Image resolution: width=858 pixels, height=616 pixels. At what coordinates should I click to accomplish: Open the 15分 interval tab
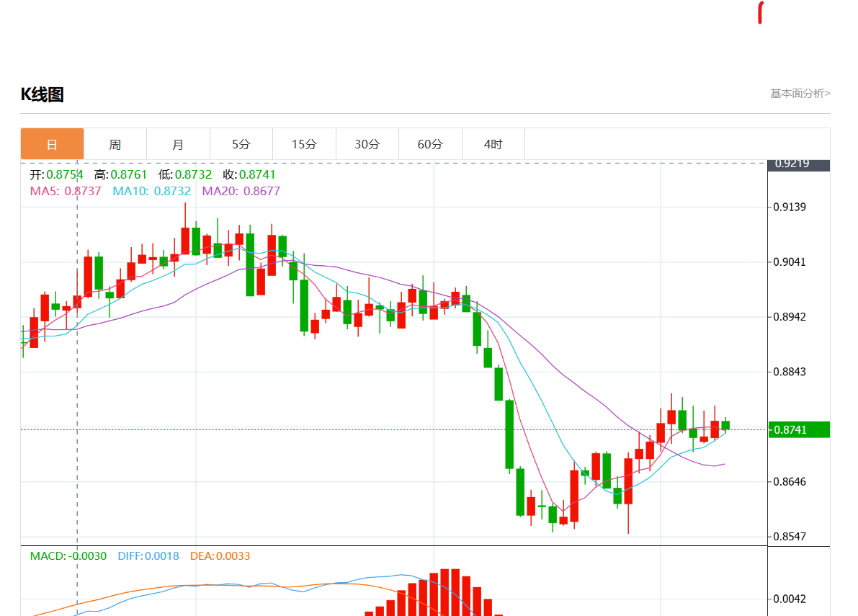pos(304,144)
